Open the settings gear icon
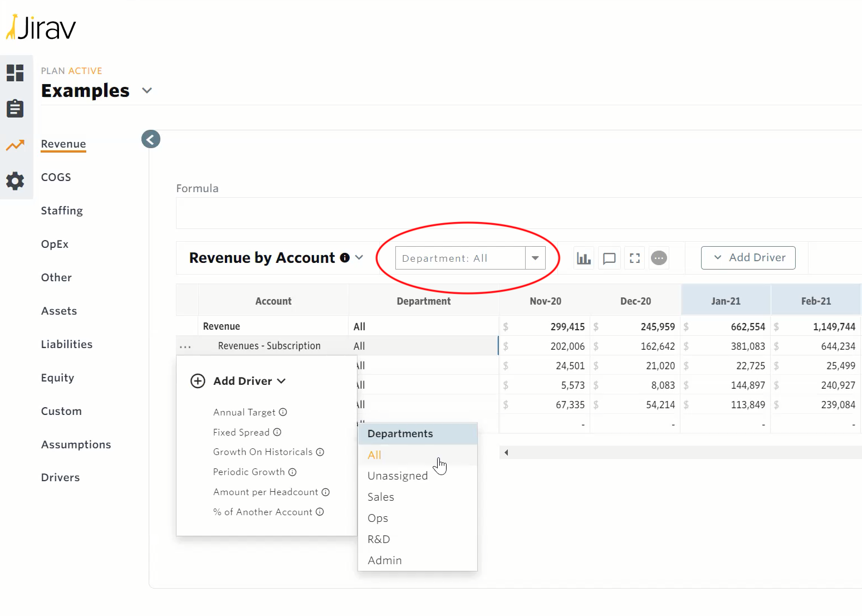The width and height of the screenshot is (862, 616). tap(15, 181)
